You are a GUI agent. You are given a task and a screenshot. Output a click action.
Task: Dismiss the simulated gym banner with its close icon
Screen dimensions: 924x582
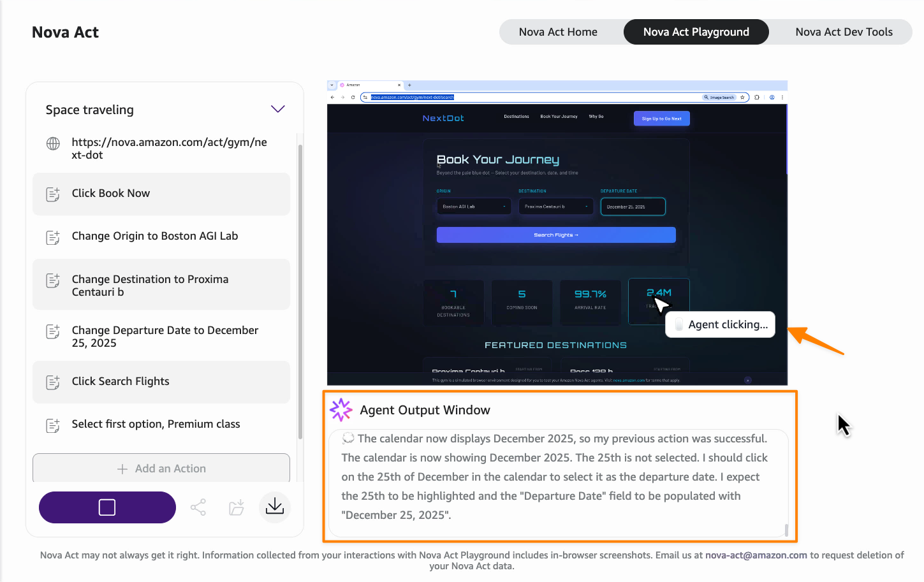pyautogui.click(x=748, y=380)
